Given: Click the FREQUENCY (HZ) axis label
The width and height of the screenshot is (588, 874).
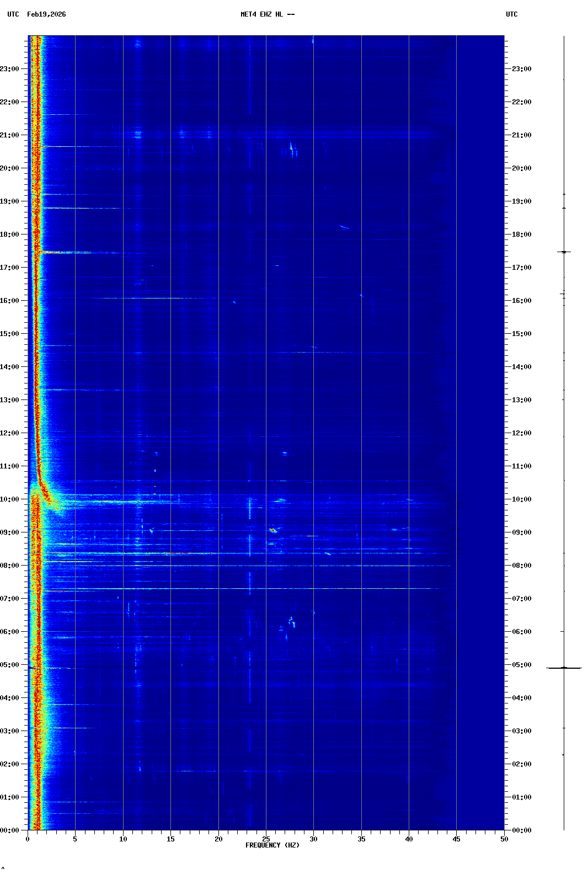Looking at the screenshot, I should (x=272, y=845).
